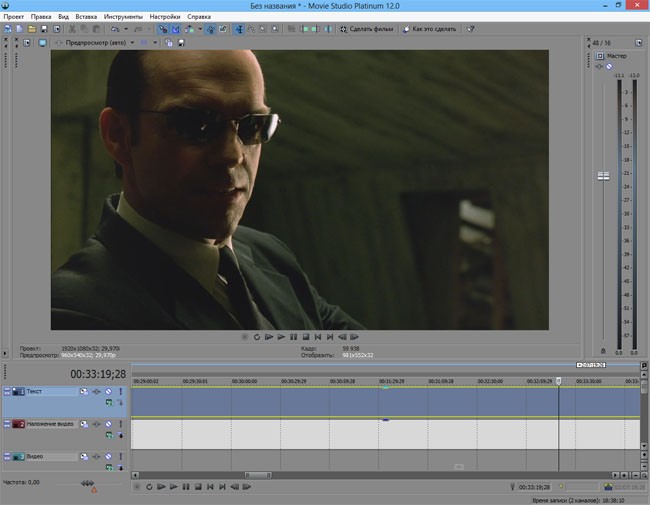Open the preview on external monitor icon
650x505 pixels.
pos(42,43)
